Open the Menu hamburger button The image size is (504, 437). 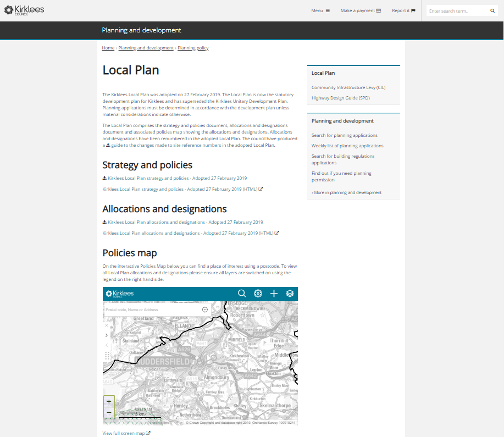tap(320, 10)
